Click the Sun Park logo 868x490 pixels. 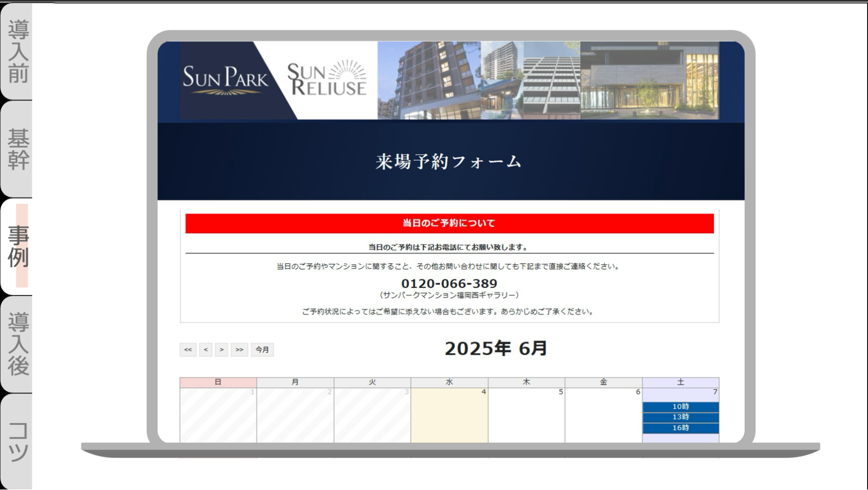pos(226,80)
